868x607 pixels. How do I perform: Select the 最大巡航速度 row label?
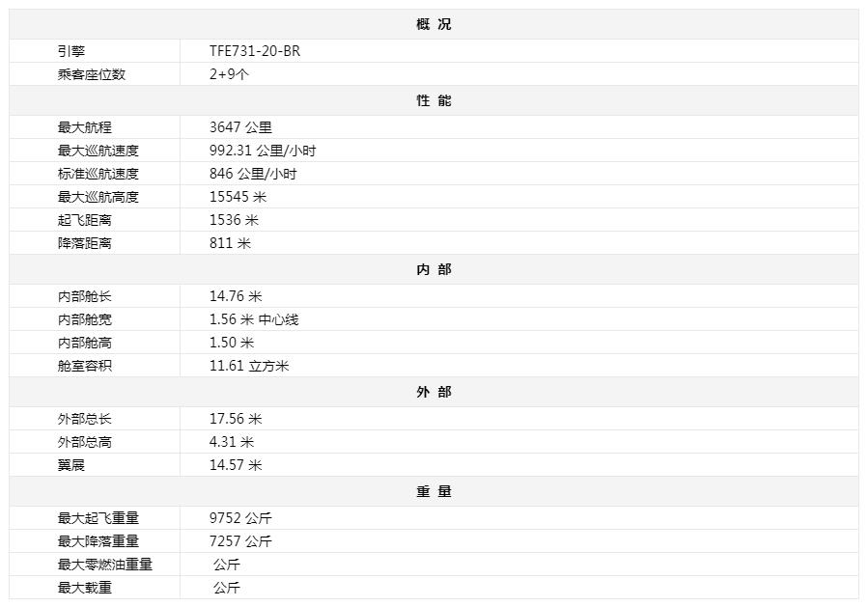[x=98, y=151]
